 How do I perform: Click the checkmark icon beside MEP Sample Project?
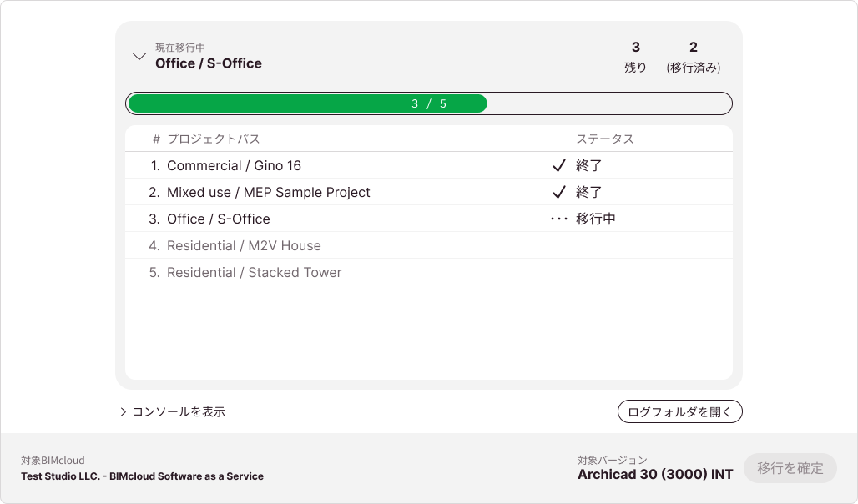(x=558, y=192)
